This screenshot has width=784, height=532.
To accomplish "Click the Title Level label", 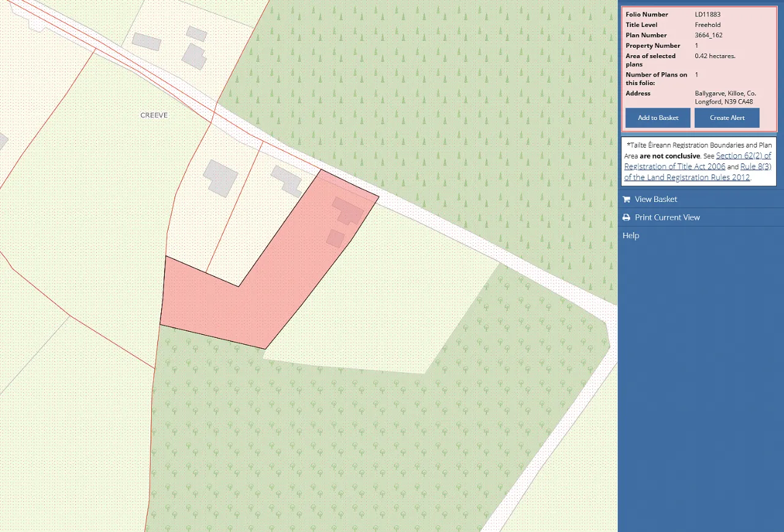I will pyautogui.click(x=641, y=24).
